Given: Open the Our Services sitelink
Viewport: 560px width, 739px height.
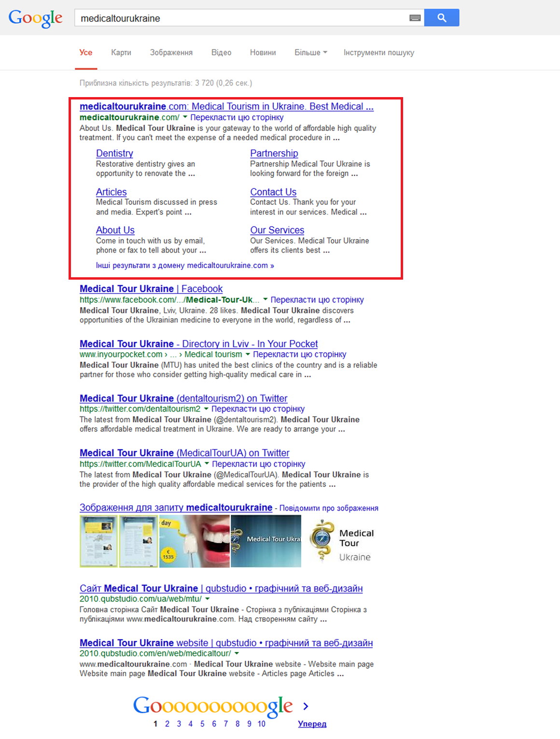Looking at the screenshot, I should point(277,230).
